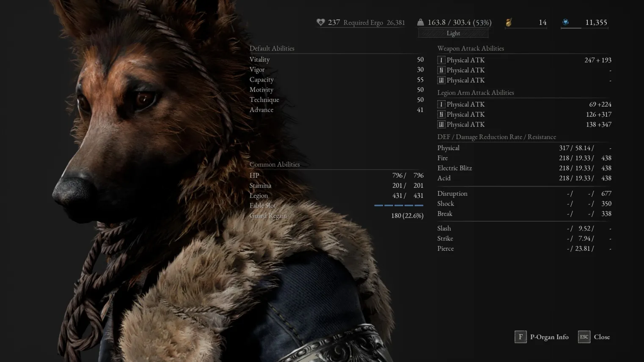Click the Common Abilities heading
The width and height of the screenshot is (644, 362).
tap(275, 164)
